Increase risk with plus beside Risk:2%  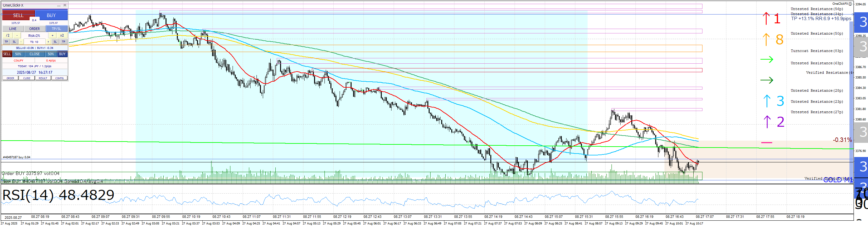[52, 35]
